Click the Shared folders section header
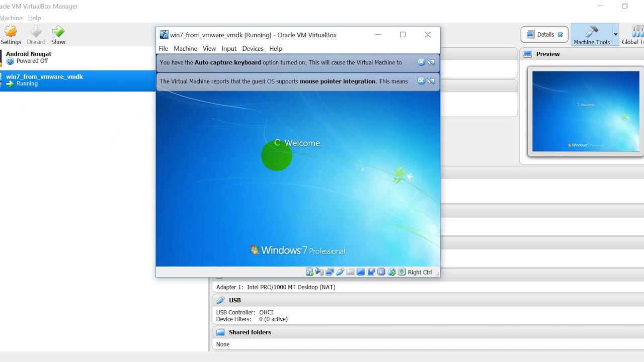This screenshot has width=644, height=362. 428,332
